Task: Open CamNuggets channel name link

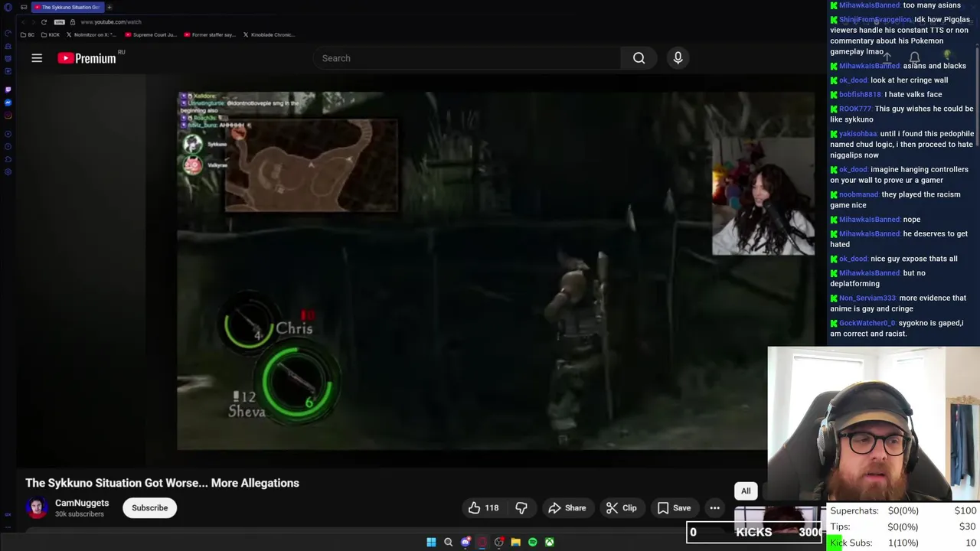Action: [x=82, y=503]
